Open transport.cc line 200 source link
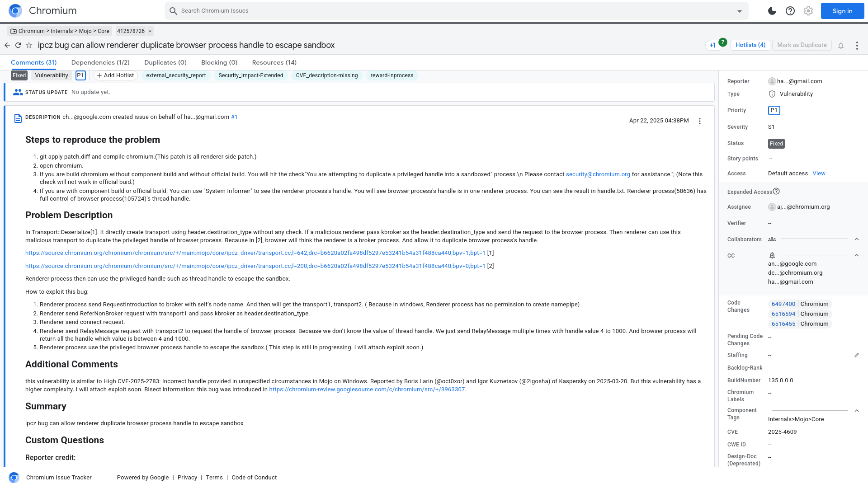 (x=255, y=266)
